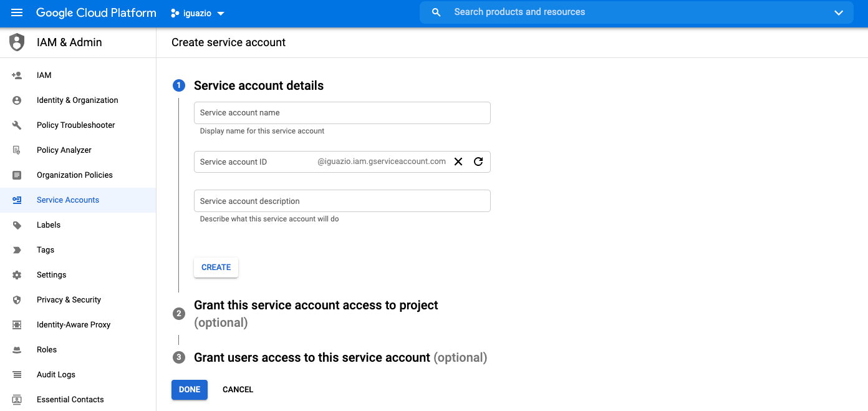Expand the search bar dropdown arrow

coord(839,12)
